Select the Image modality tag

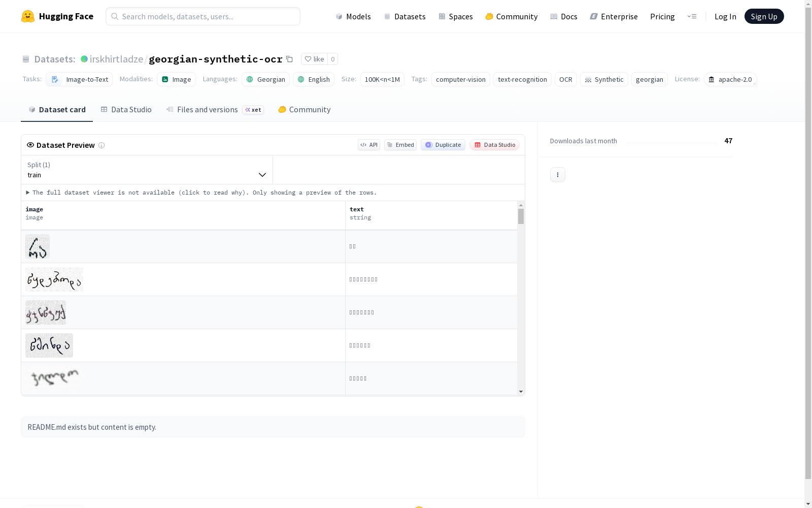(x=176, y=79)
